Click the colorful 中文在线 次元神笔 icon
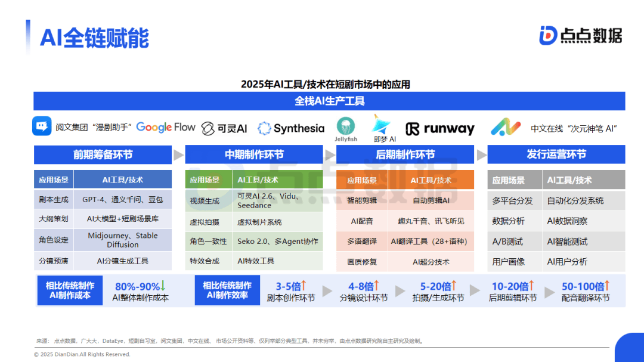Viewport: 644px width, 362px height. point(505,128)
